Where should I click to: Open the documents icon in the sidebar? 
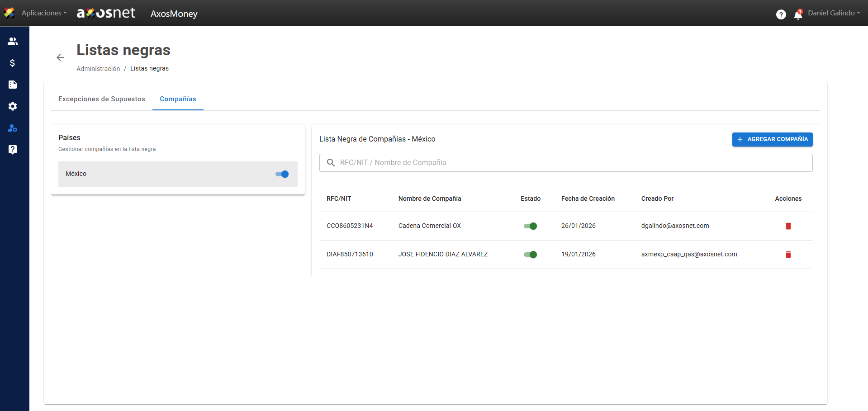(x=13, y=85)
